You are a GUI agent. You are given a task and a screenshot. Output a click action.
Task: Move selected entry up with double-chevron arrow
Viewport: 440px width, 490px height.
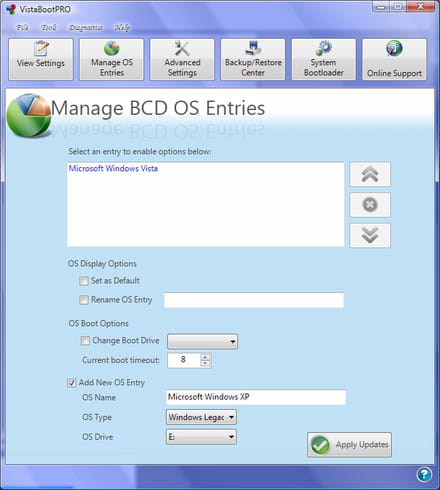coord(370,175)
